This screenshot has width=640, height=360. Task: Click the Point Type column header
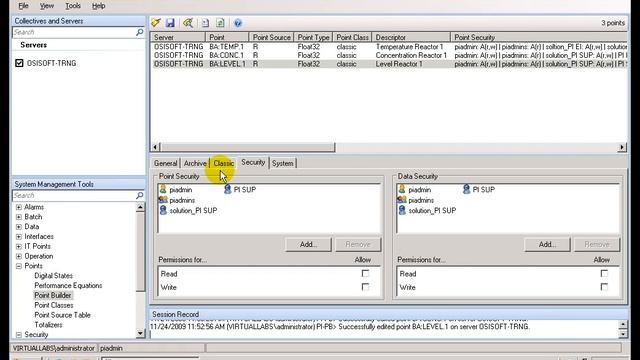(x=313, y=37)
